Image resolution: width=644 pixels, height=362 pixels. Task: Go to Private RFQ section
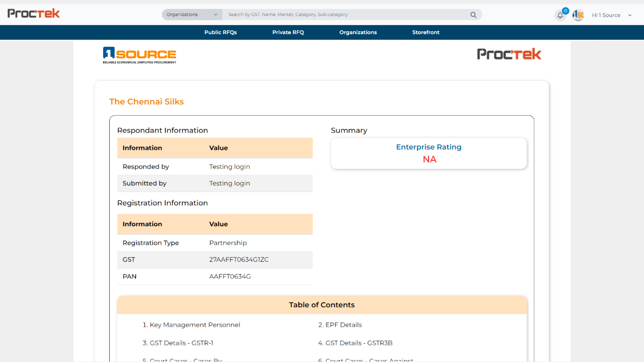point(288,32)
